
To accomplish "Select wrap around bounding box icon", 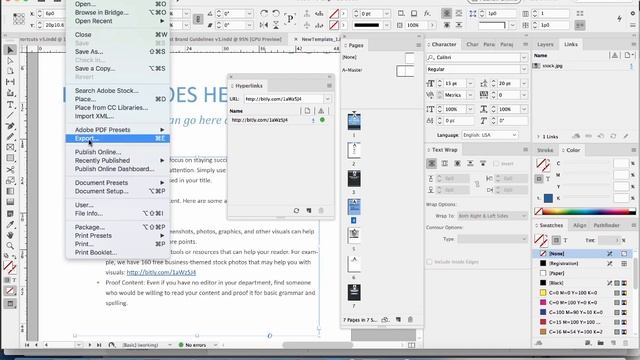I will click(x=444, y=163).
